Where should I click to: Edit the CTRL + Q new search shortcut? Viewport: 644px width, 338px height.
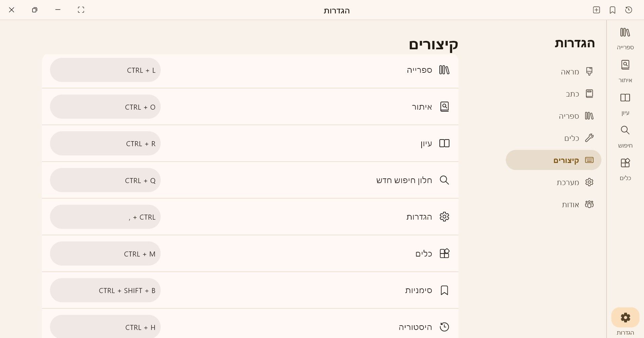(105, 180)
